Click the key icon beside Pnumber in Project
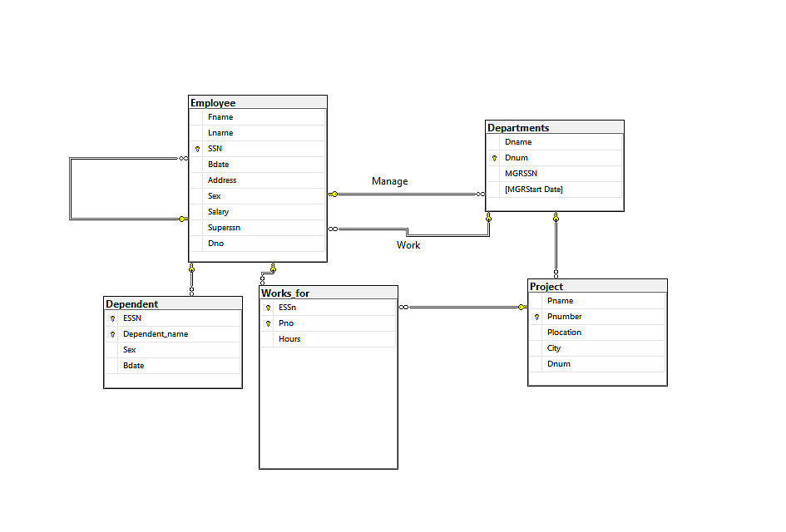 coord(536,317)
